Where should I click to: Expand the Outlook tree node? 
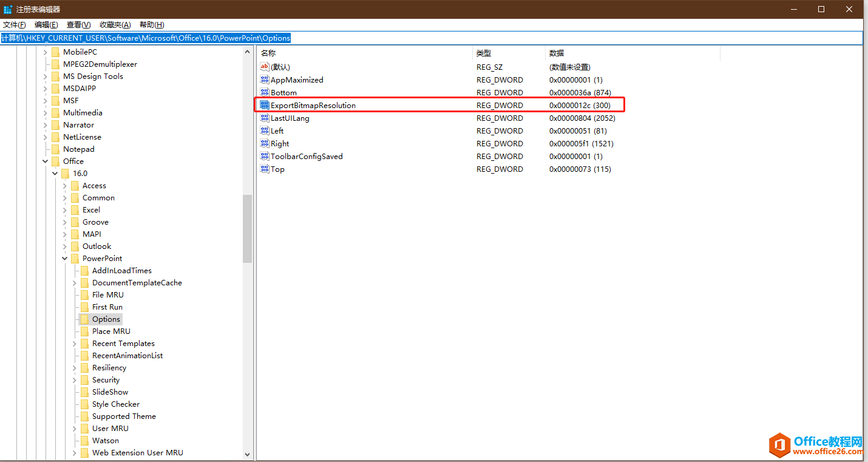click(65, 246)
